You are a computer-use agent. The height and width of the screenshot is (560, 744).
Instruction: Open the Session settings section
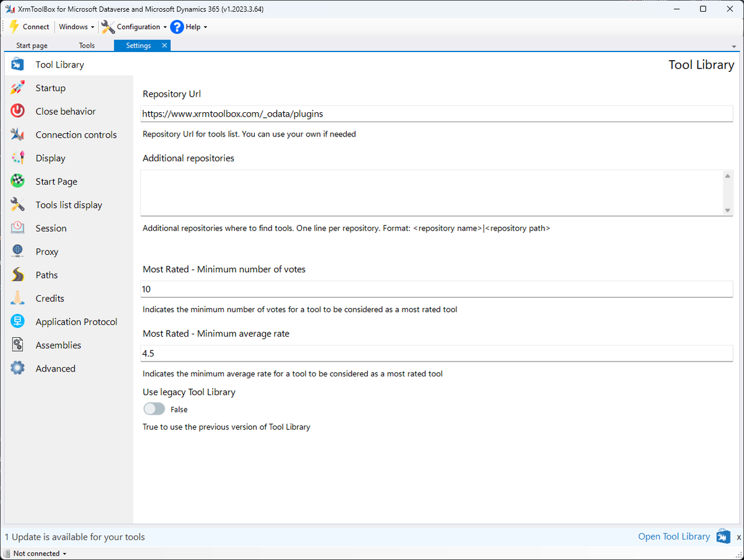(69, 228)
